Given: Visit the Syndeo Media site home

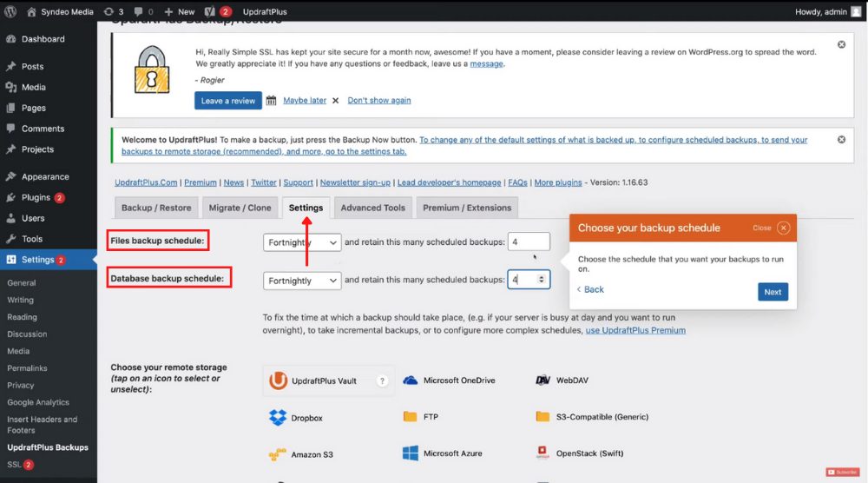Looking at the screenshot, I should point(61,11).
